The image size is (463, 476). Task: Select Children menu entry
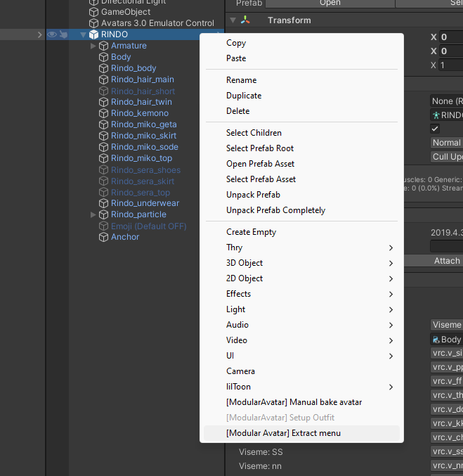pyautogui.click(x=301, y=134)
